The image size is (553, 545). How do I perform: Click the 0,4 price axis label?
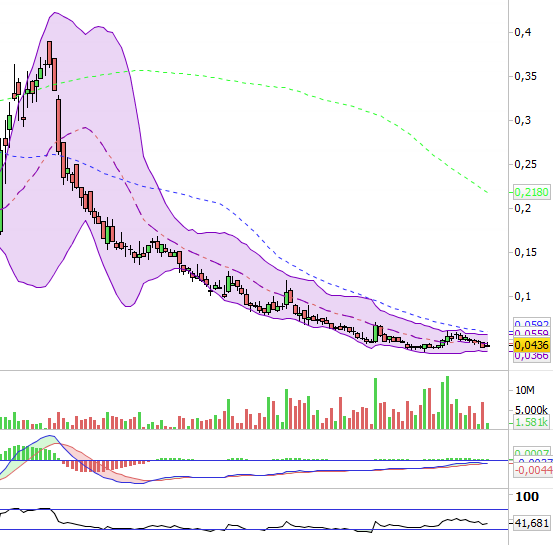click(x=523, y=32)
